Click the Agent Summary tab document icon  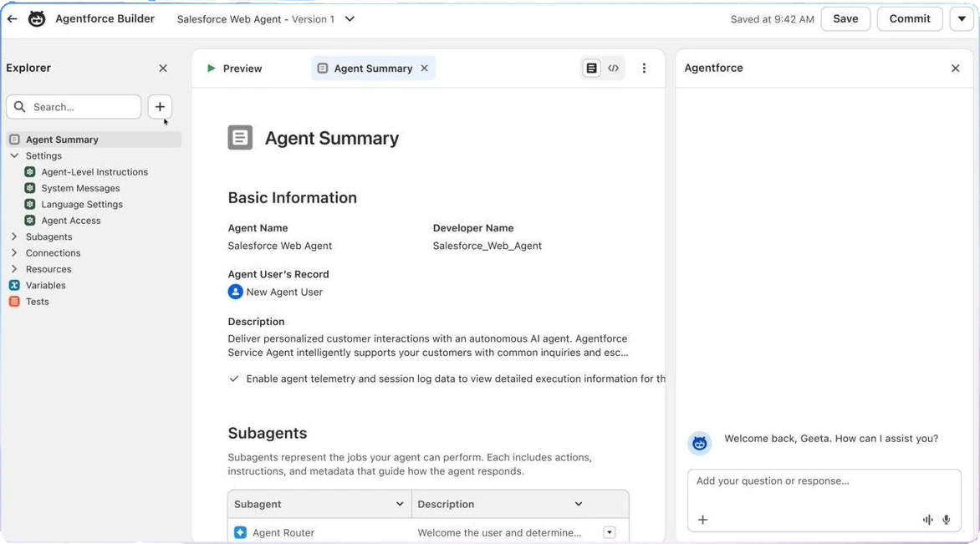(x=323, y=68)
